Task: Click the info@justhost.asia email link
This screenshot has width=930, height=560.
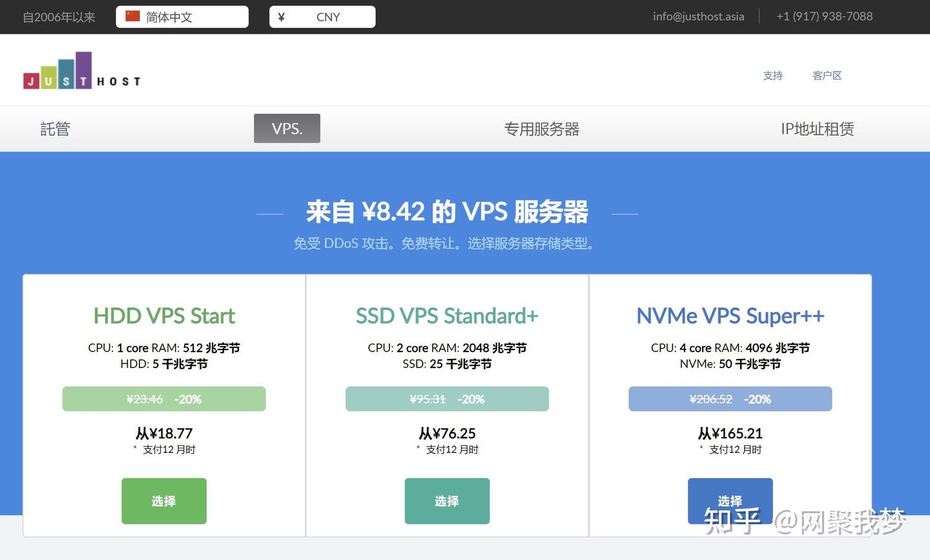Action: click(698, 17)
